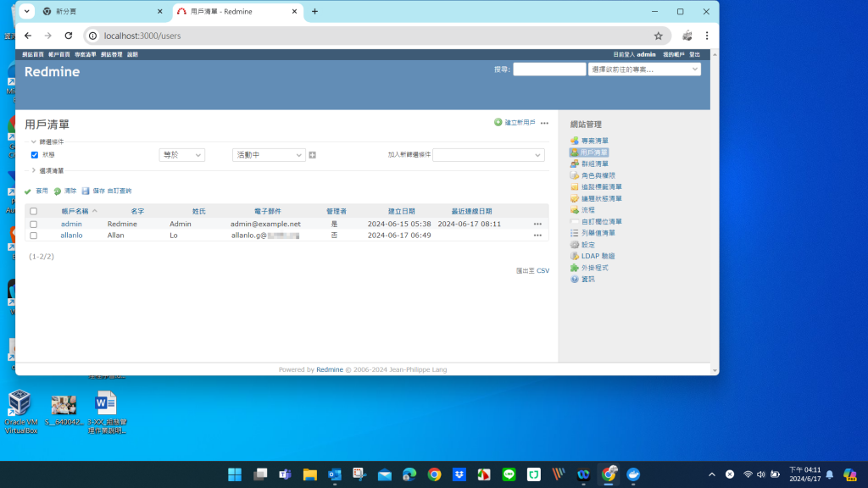Click 建立新用戶 green plus to add user

[x=515, y=122]
